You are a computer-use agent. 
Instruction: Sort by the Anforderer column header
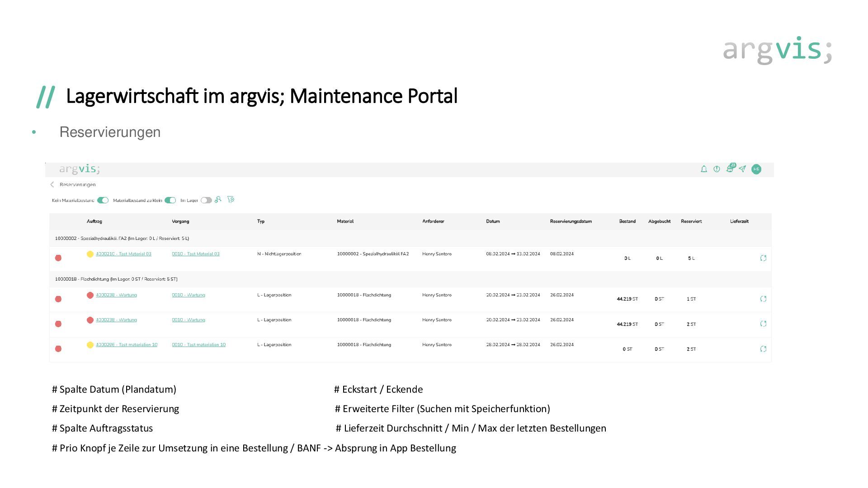tap(433, 221)
